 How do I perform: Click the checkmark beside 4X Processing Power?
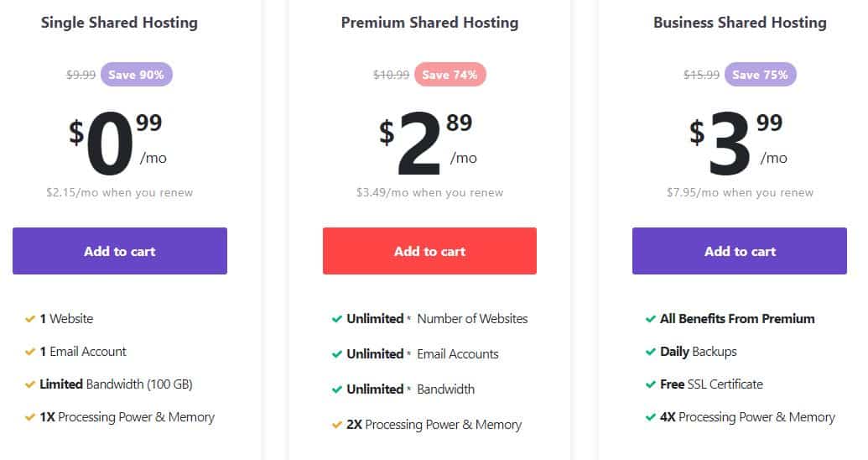651,417
